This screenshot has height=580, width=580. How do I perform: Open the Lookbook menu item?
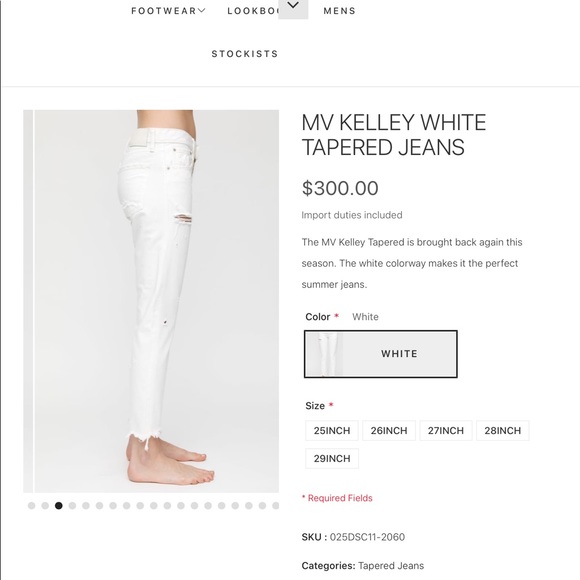pyautogui.click(x=253, y=11)
